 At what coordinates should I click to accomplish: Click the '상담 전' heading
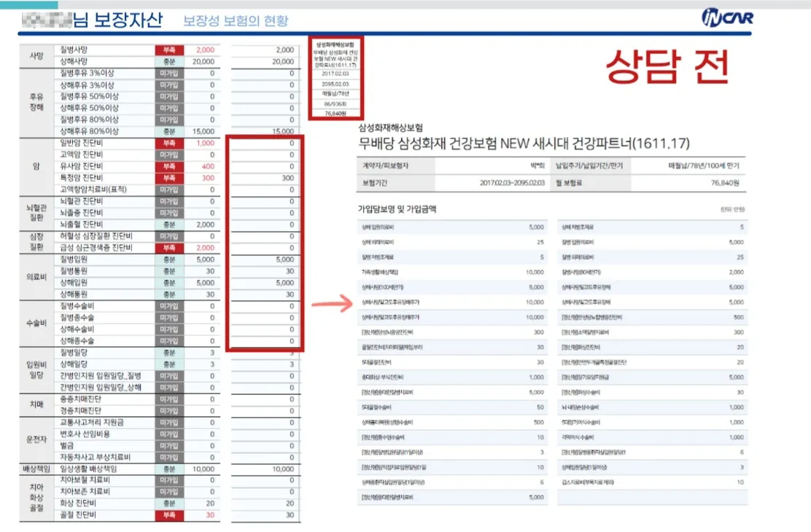click(667, 66)
